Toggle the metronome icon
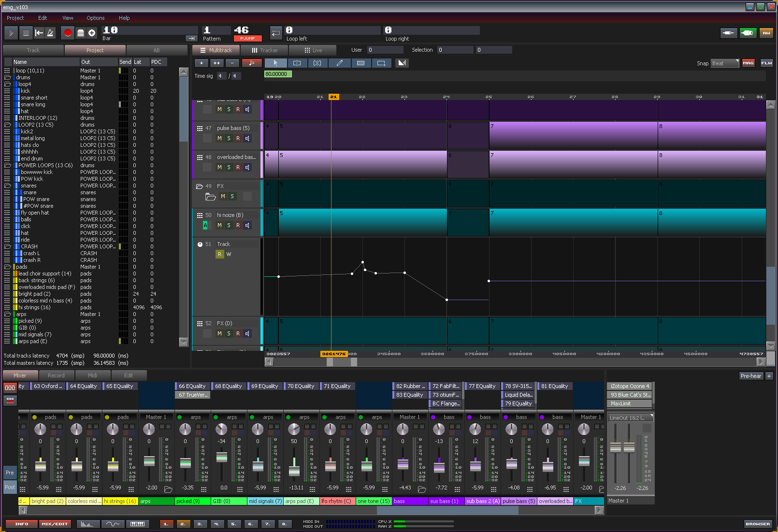Viewport: 778px width, 532px height. pyautogui.click(x=50, y=33)
